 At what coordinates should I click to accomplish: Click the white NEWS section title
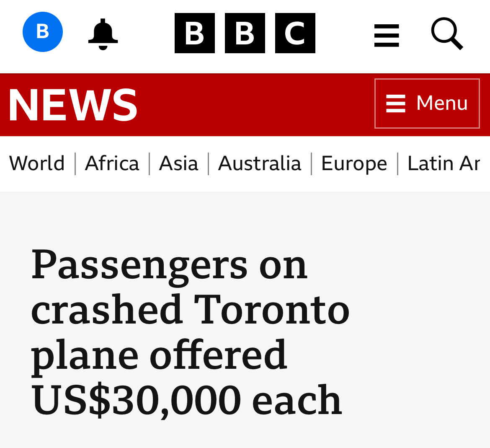point(73,105)
